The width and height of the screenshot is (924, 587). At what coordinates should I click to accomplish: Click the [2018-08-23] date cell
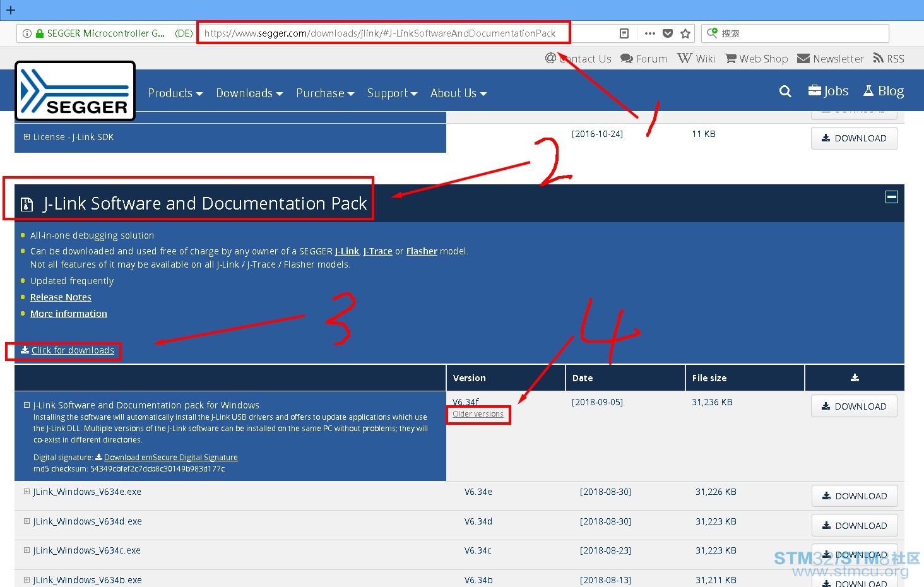click(x=605, y=550)
